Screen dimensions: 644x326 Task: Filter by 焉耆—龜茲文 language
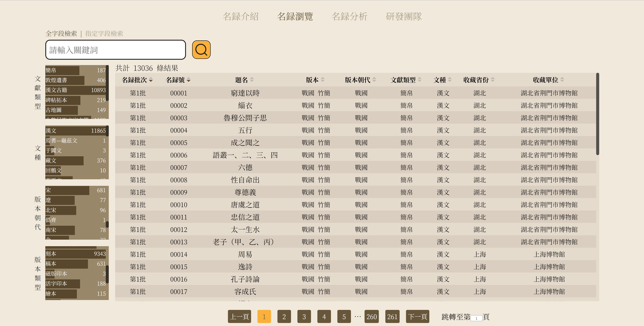76,141
